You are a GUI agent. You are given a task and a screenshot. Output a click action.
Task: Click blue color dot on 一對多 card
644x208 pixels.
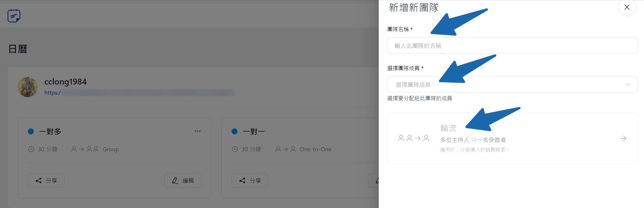coord(31,131)
